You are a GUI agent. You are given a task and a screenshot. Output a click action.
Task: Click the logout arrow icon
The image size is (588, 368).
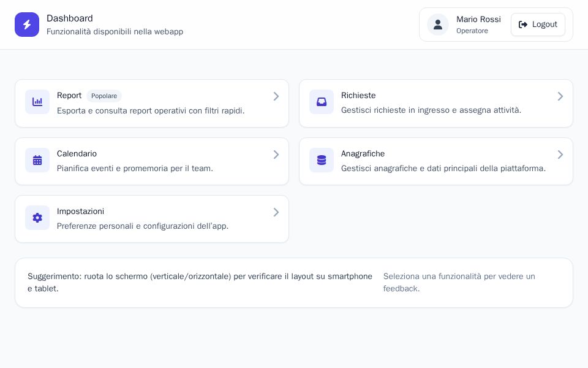click(x=524, y=25)
